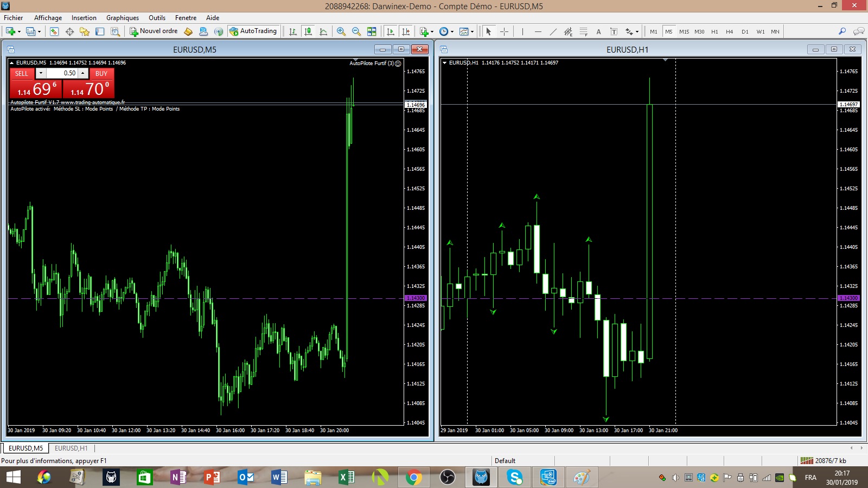Click the red SELL button

click(22, 74)
